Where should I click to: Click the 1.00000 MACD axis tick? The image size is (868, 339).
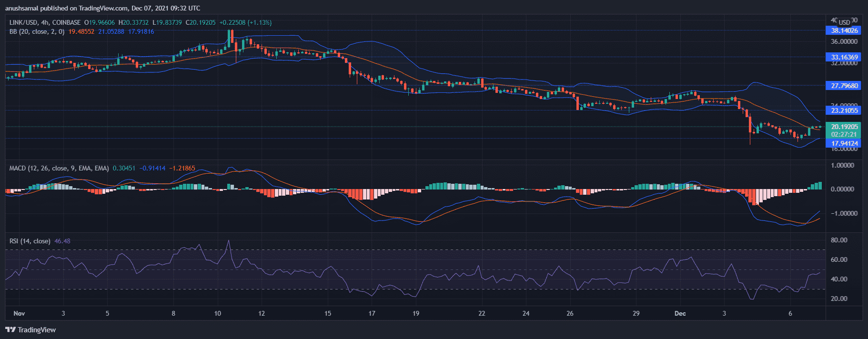coord(842,165)
